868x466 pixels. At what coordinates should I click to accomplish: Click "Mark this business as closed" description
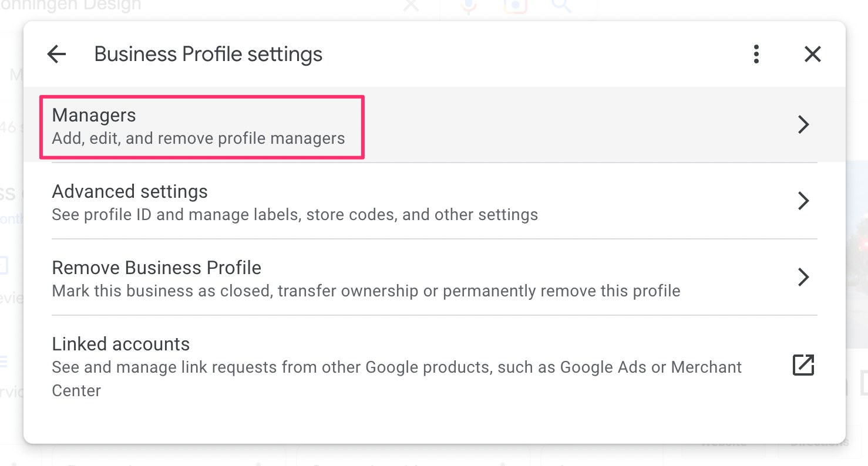tap(365, 291)
